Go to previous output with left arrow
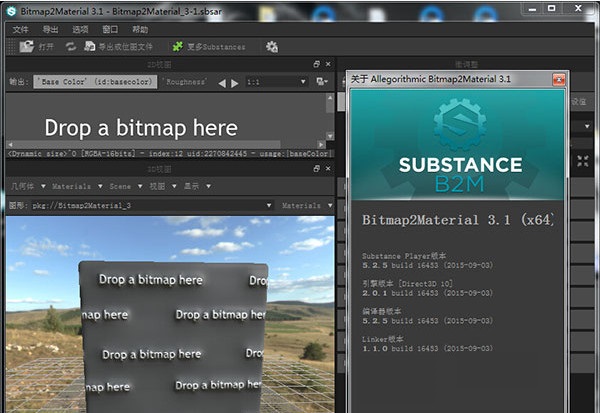The image size is (600, 413). coord(223,83)
